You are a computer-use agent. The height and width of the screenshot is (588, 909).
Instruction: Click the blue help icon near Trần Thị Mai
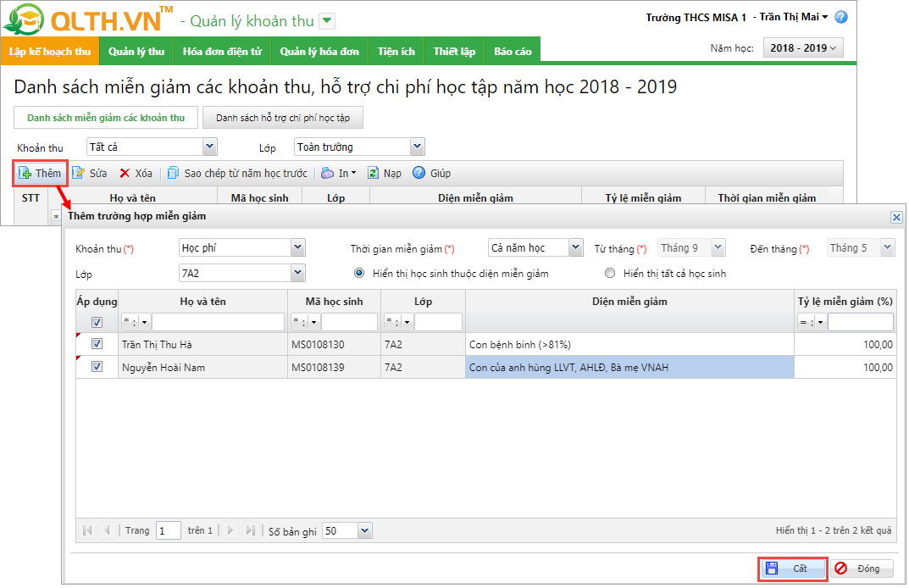pos(840,18)
